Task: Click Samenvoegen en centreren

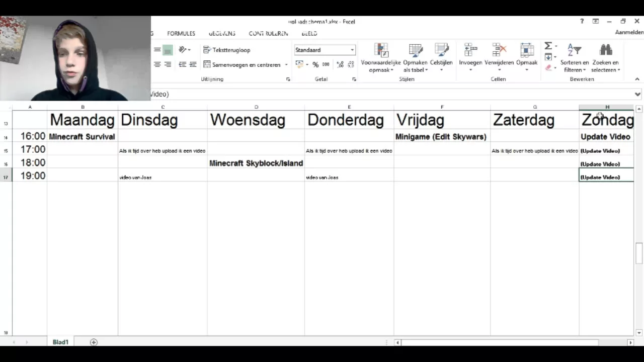Action: (242, 64)
